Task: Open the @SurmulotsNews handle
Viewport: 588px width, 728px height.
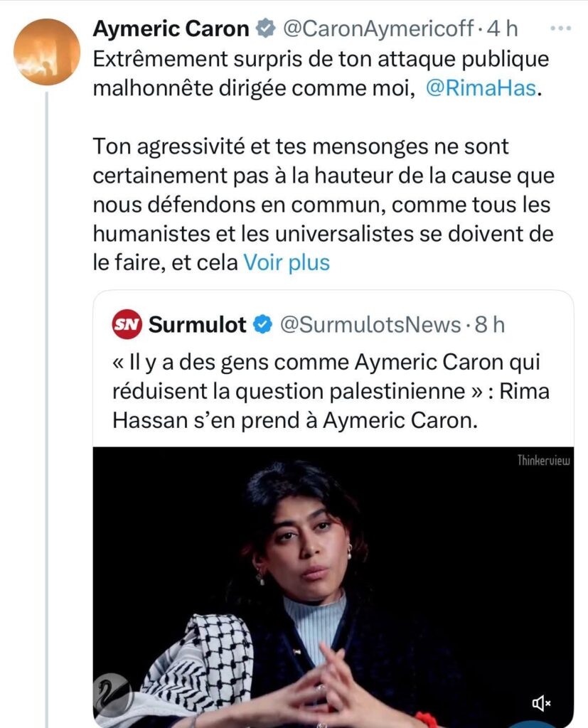Action: [370, 325]
